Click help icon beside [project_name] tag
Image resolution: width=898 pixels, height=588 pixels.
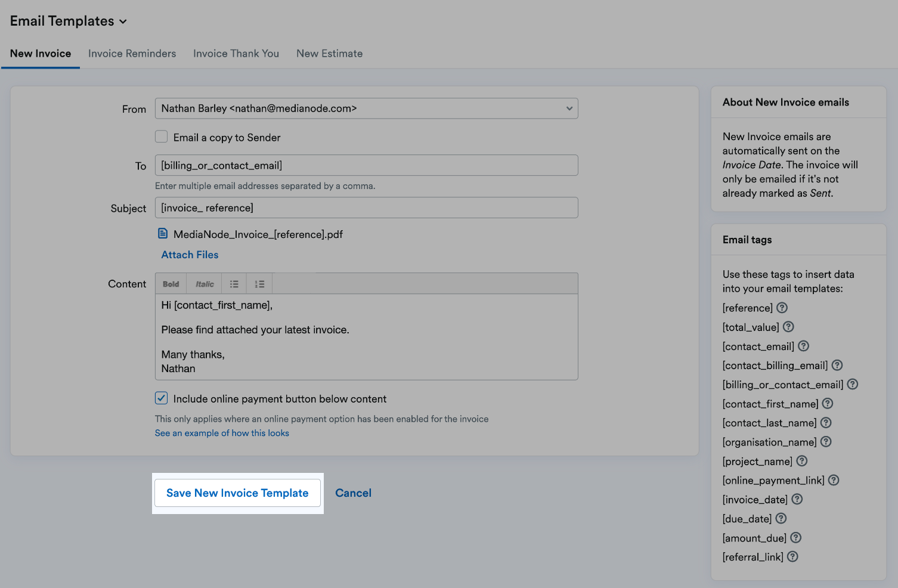[x=801, y=461]
